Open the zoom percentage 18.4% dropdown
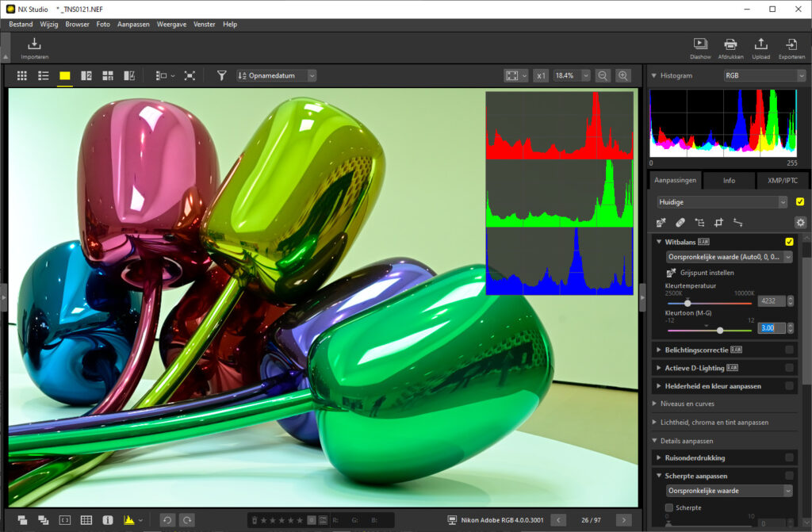Viewport: 812px width, 532px height. click(572, 75)
